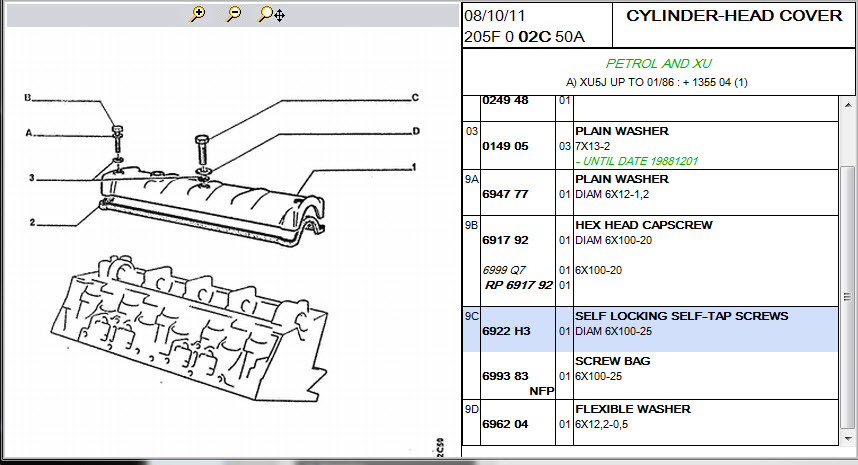858x465 pixels.
Task: Click the PETROL AND XU heading
Action: tap(658, 63)
